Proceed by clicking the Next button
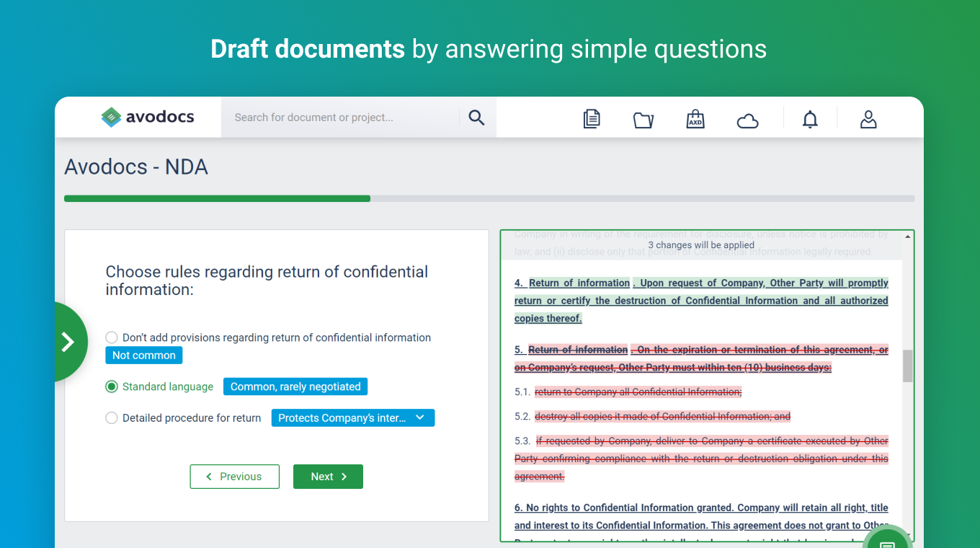Viewport: 980px width, 548px height. tap(328, 477)
